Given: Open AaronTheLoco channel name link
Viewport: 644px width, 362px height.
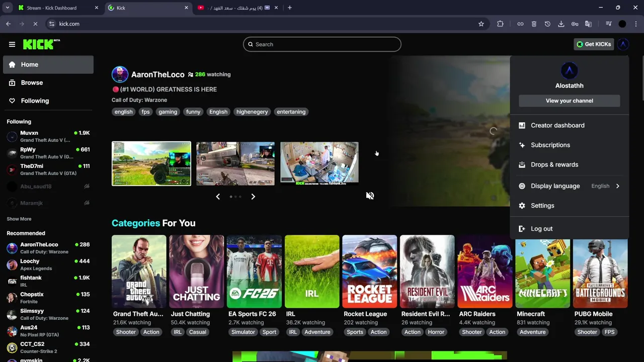Looking at the screenshot, I should 157,74.
